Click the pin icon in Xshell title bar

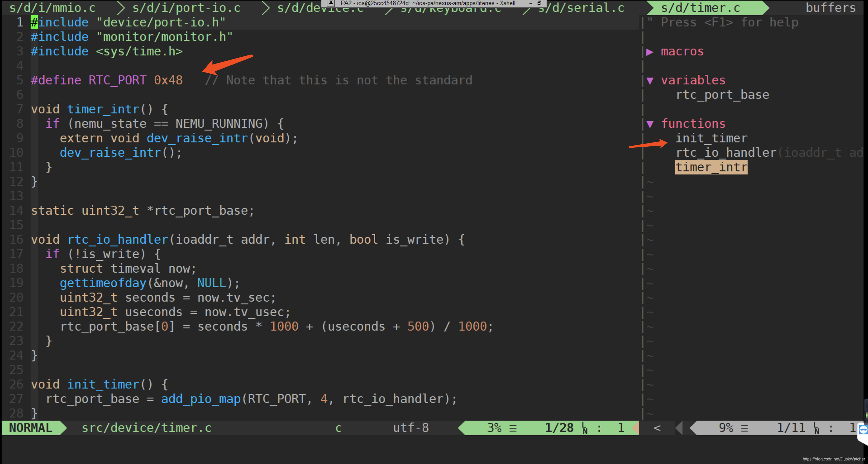click(x=331, y=3)
